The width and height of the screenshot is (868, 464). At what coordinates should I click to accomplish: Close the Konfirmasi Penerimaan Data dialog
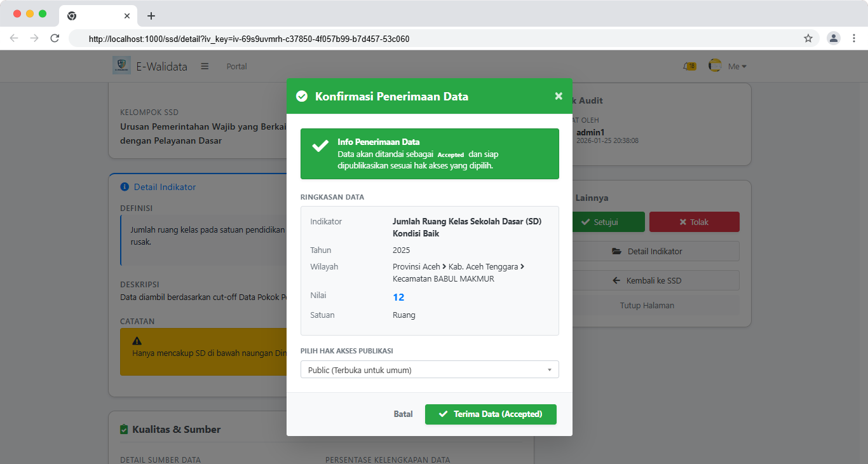tap(559, 96)
